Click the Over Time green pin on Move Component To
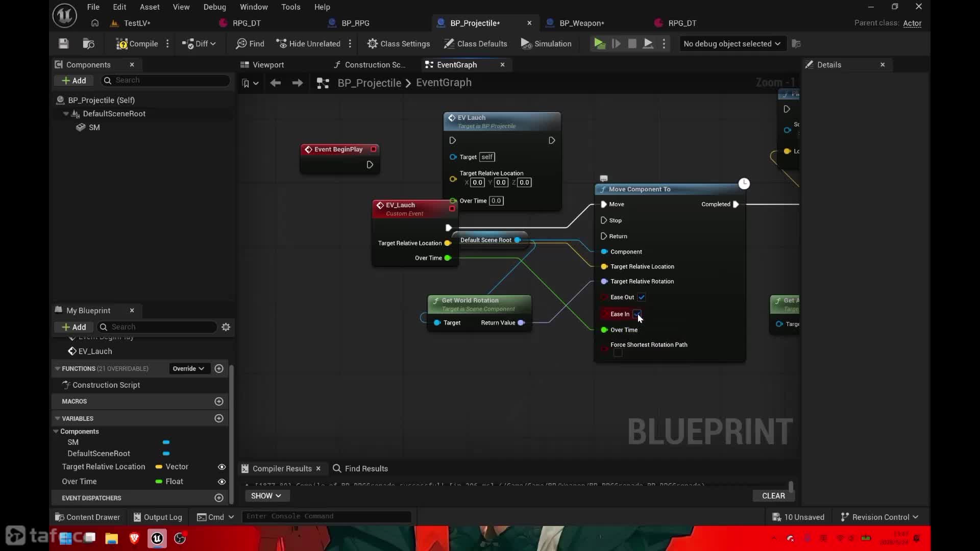Viewport: 980px width, 551px height. 604,330
